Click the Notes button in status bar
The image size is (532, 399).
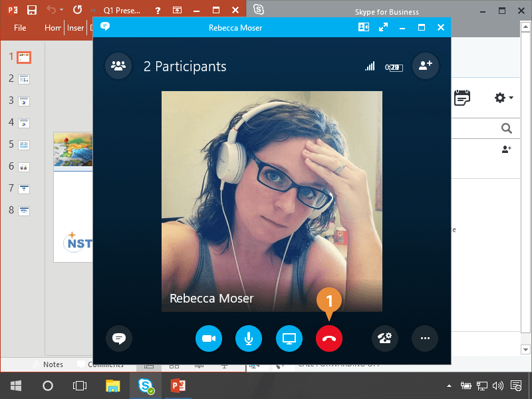point(47,364)
